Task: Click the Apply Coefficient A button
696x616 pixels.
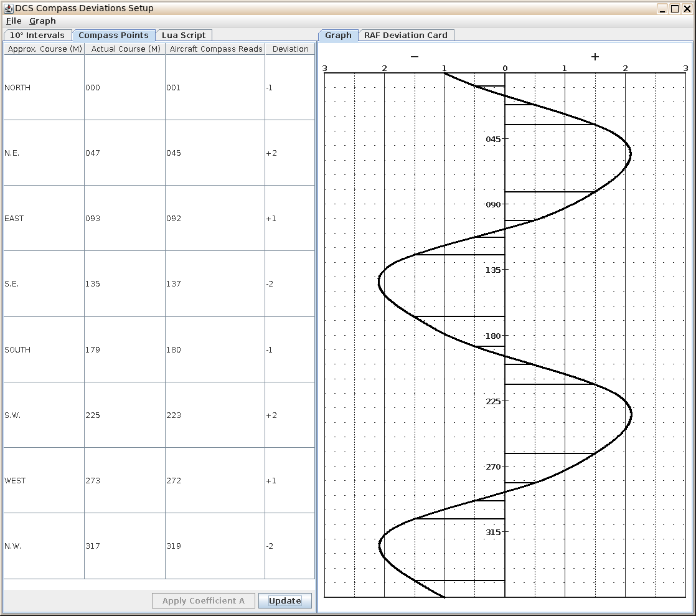Action: pyautogui.click(x=204, y=600)
